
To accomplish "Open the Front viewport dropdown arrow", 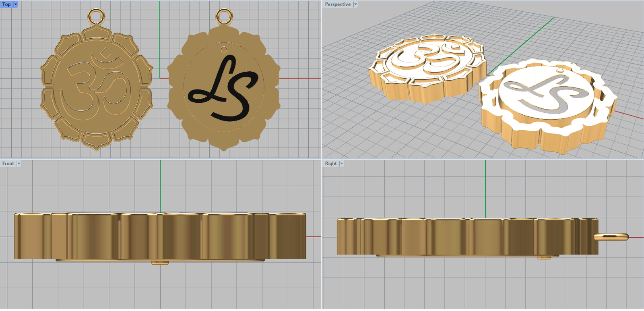I will point(19,163).
